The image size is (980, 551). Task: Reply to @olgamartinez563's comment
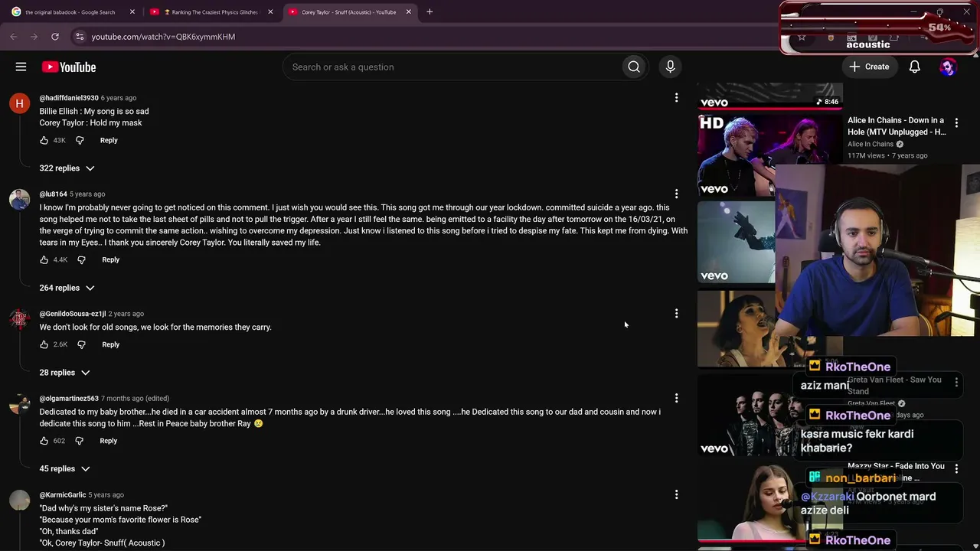pyautogui.click(x=108, y=441)
